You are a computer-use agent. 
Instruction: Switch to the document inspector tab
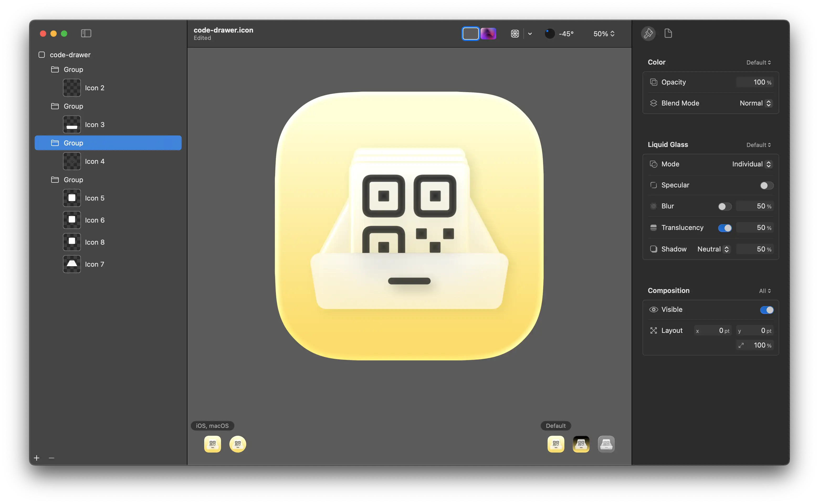668,33
